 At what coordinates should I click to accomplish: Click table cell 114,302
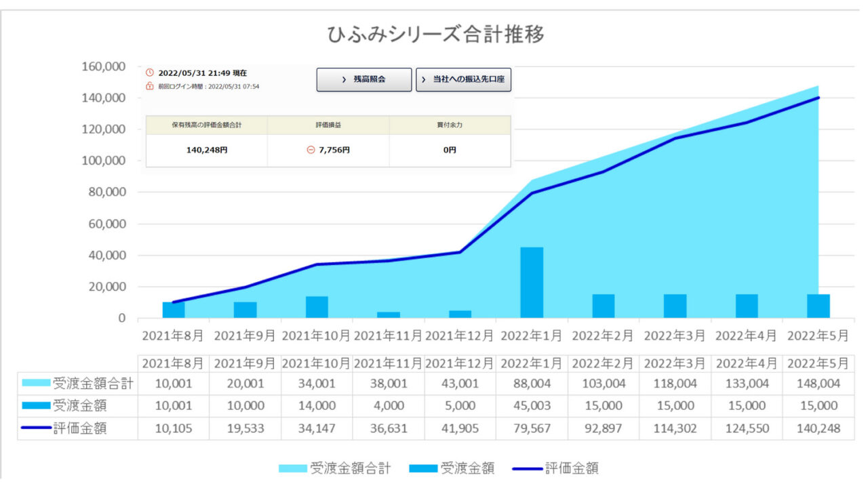coord(675,428)
